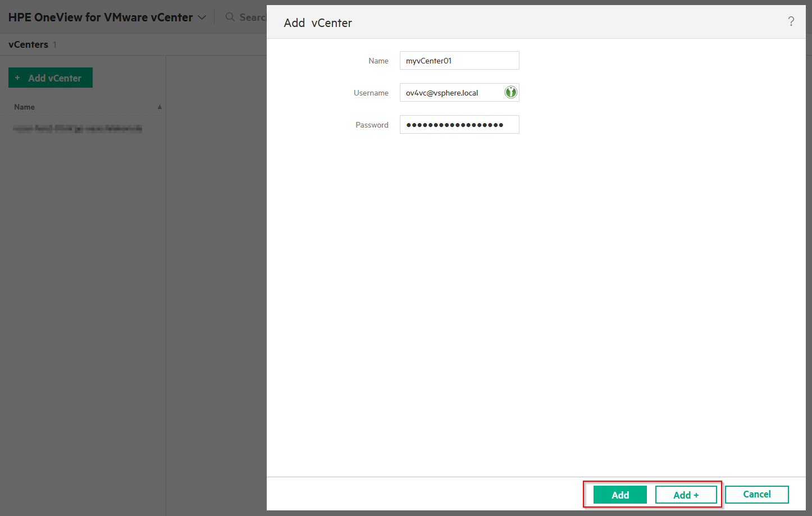Open help via the question mark icon
The width and height of the screenshot is (812, 516).
point(791,21)
